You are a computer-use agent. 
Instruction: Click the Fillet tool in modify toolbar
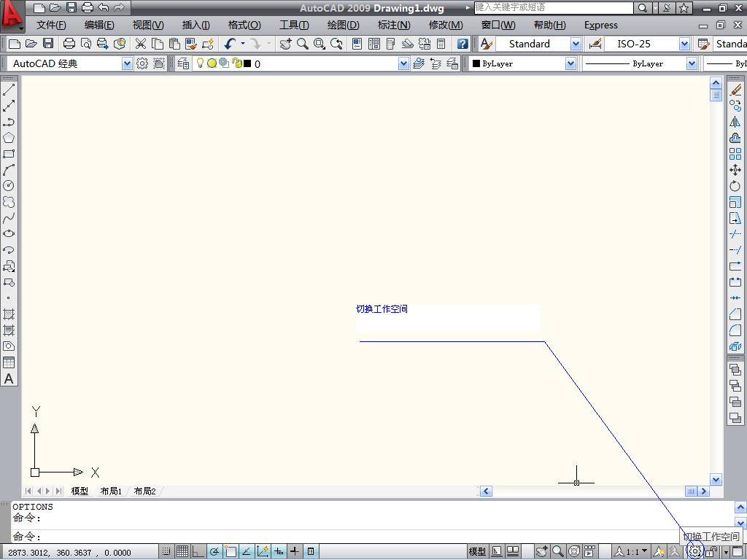coord(735,330)
